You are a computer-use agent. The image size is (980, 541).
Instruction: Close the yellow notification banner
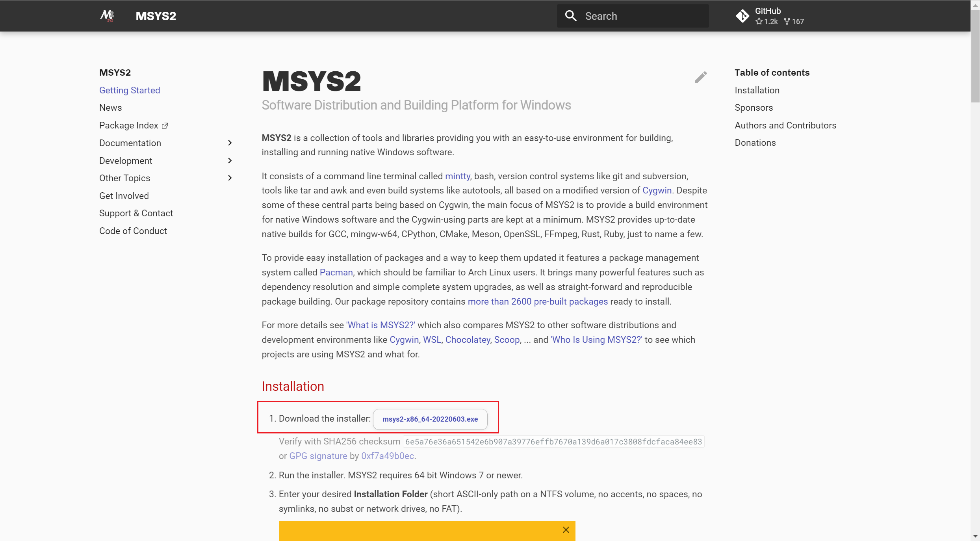566,530
